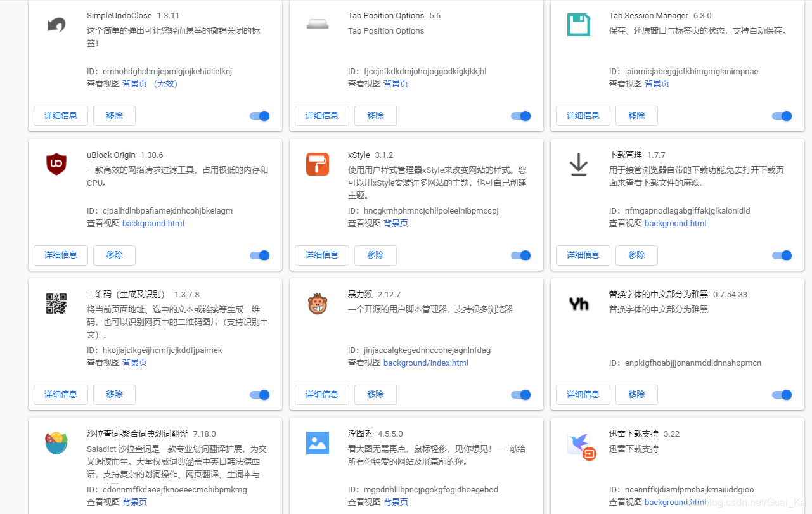Click the 暴力猴 monkey icon
Screen dimensions: 812x514
click(318, 304)
